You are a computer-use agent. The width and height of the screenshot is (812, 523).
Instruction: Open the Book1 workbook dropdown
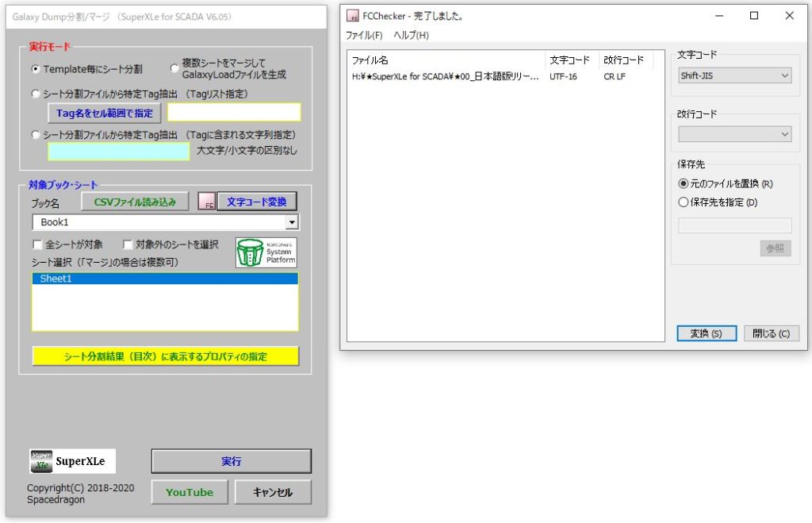(292, 222)
